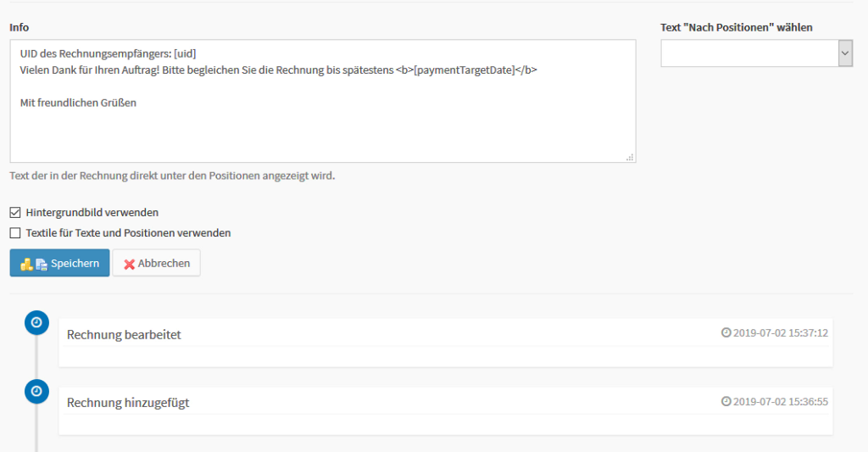This screenshot has height=452, width=868.
Task: Click the small clock icon beside 15:37:12 timestamp
Action: pos(726,332)
